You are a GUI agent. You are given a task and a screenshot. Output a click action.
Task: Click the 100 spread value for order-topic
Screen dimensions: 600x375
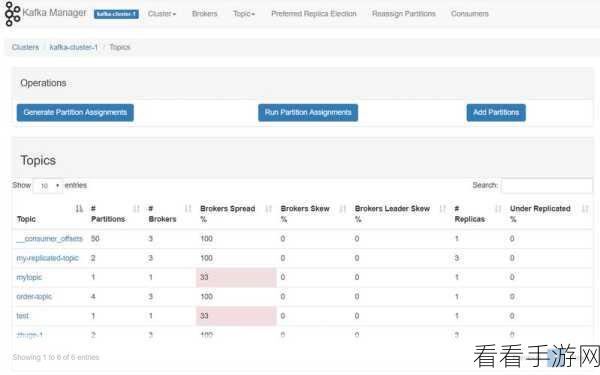[207, 297]
